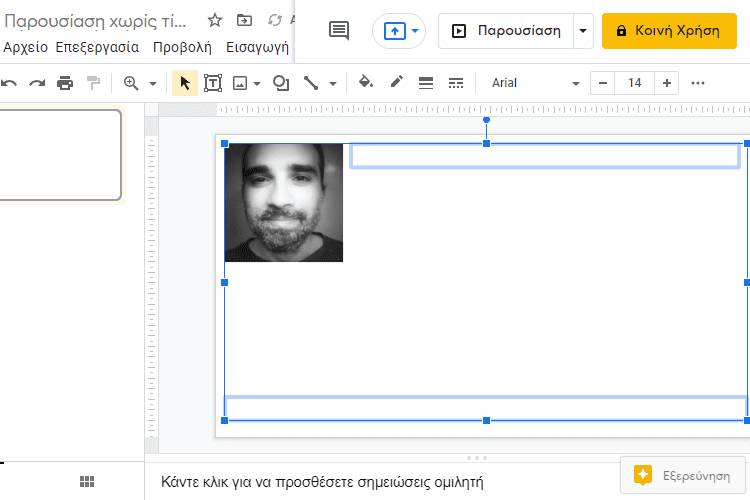The image size is (750, 500).
Task: Open the comment history icon
Action: click(x=339, y=31)
